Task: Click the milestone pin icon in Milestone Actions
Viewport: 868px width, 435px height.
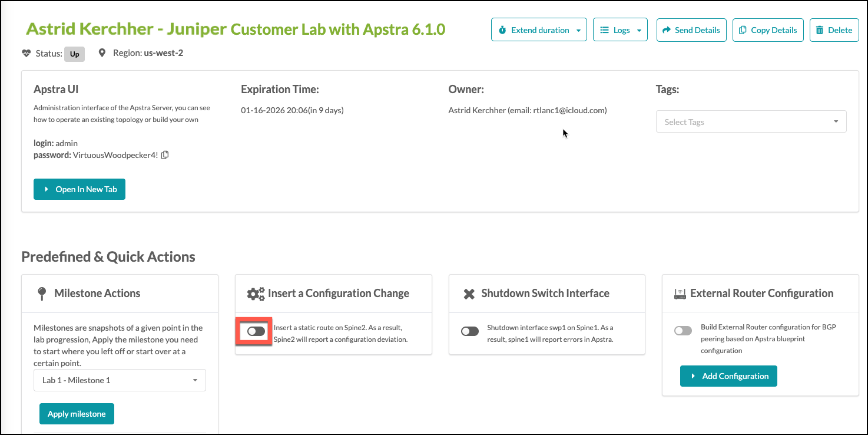Action: pos(43,293)
